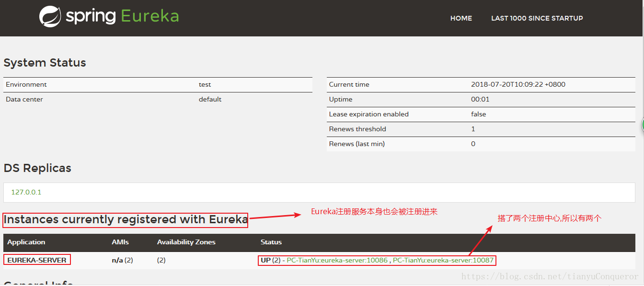Select the timestamp 2018-07-20T10:09:22 +0800
644x286 pixels.
(x=518, y=85)
